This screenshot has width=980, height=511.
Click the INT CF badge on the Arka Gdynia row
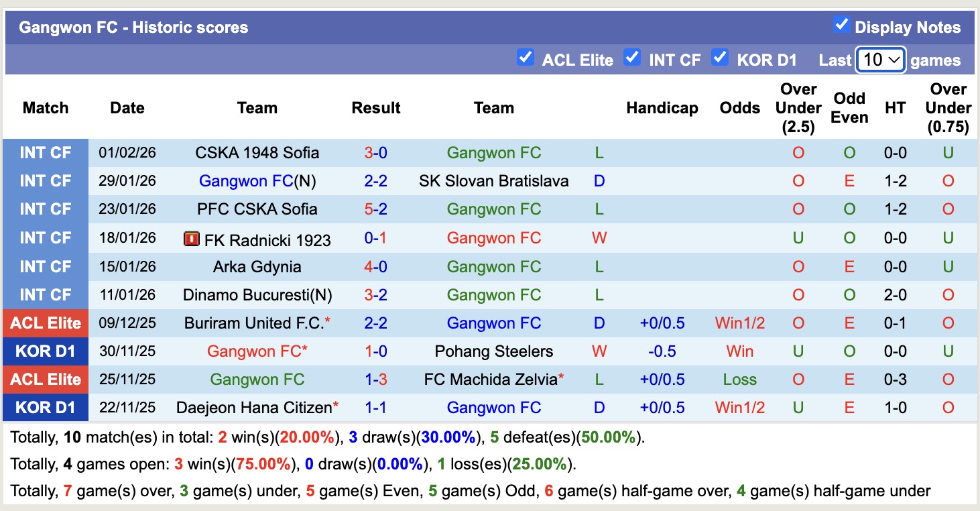(45, 266)
